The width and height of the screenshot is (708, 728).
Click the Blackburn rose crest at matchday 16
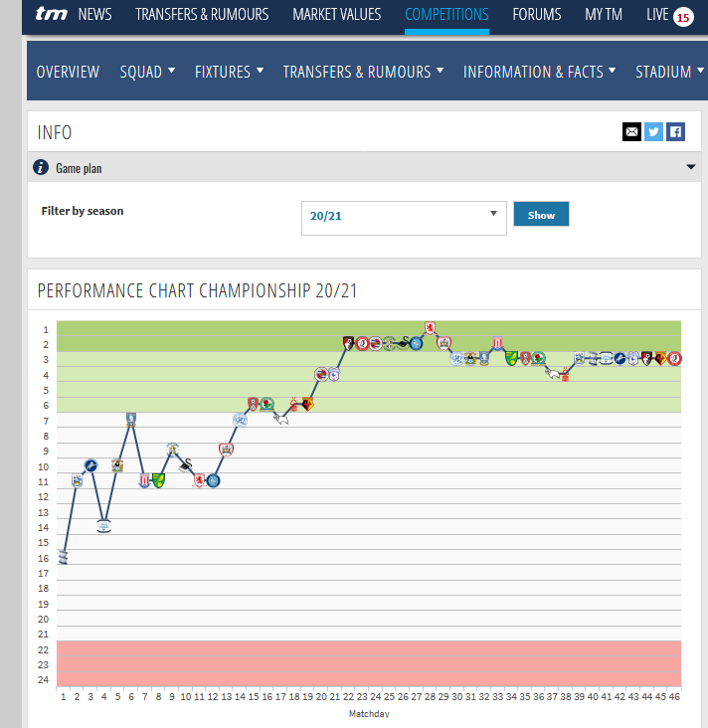(266, 404)
